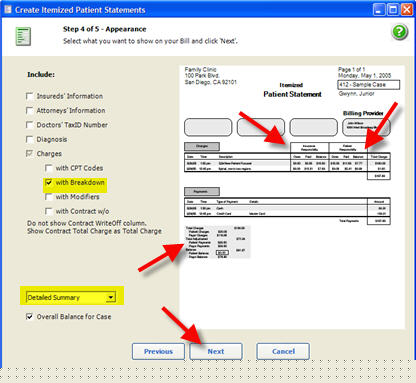Image resolution: width=416 pixels, height=383 pixels.
Task: Uncheck with Breakdown option
Action: [49, 182]
